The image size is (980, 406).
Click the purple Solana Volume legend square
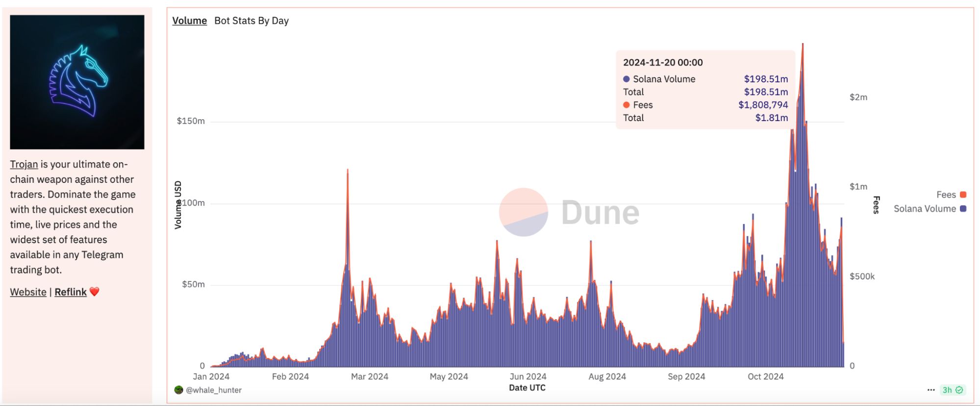point(963,208)
